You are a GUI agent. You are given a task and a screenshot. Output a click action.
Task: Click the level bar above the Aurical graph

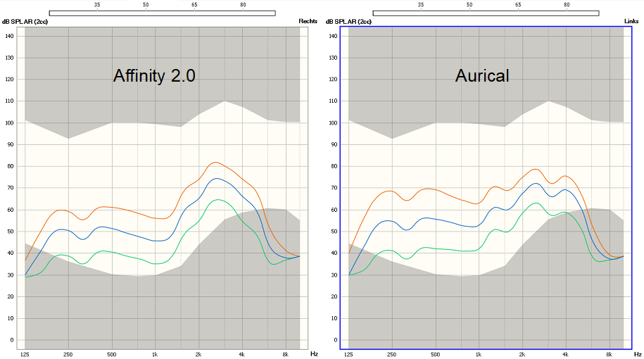pyautogui.click(x=486, y=13)
